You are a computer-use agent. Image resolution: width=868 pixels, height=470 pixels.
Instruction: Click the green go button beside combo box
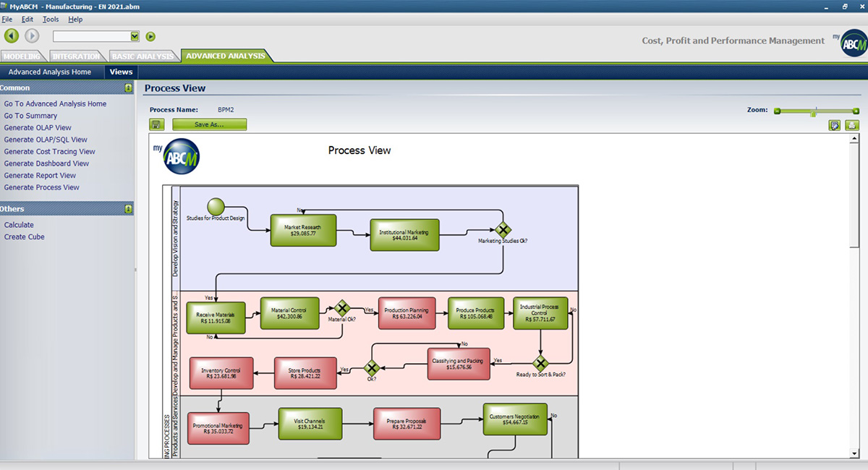click(150, 36)
